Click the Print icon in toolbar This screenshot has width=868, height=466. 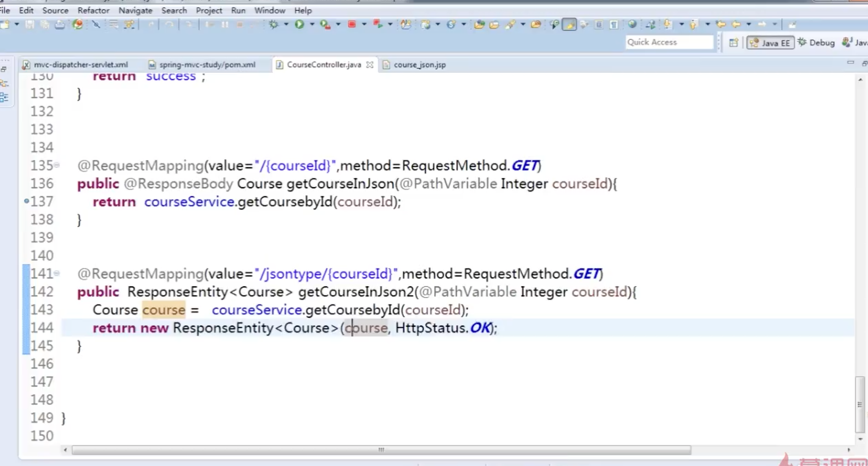pyautogui.click(x=60, y=25)
